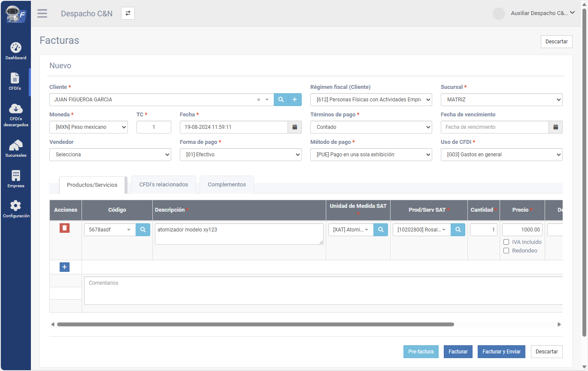The image size is (588, 371).
Task: Open calendar for Fecha de vencimiento
Action: (x=555, y=127)
